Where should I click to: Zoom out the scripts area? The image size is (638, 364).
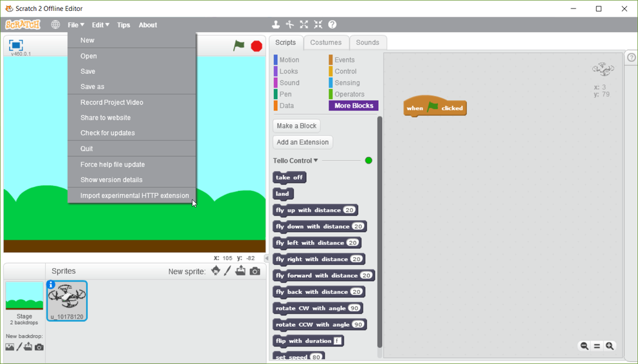[584, 346]
